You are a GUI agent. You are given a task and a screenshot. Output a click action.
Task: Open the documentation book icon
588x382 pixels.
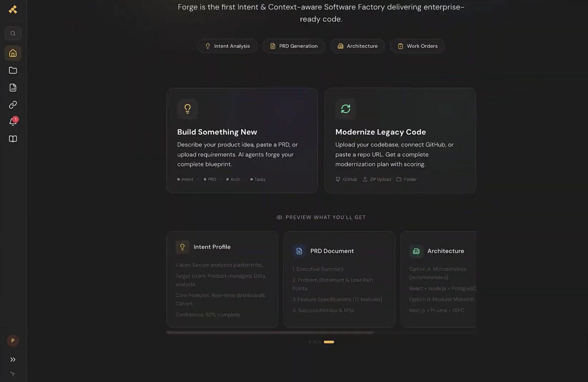pyautogui.click(x=13, y=139)
